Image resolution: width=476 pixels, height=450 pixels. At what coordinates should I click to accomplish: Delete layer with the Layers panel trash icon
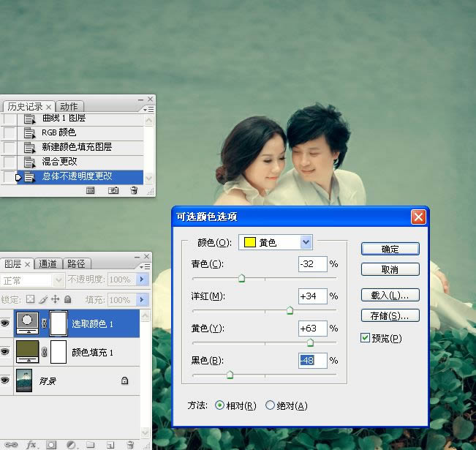(x=129, y=444)
